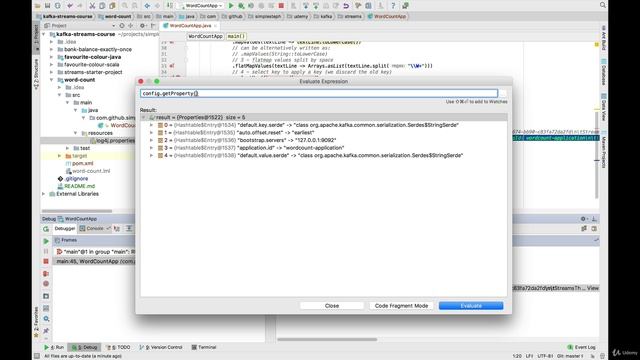The height and width of the screenshot is (360, 640).
Task: Click the blue Evaluate button
Action: pyautogui.click(x=471, y=306)
